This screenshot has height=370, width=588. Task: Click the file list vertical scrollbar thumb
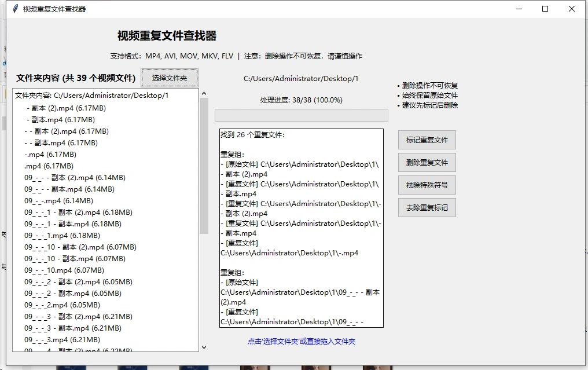tap(203, 165)
